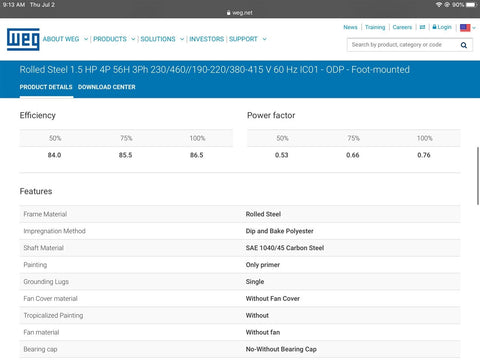The height and width of the screenshot is (360, 480).
Task: Tap the battery indicator icon
Action: pyautogui.click(x=472, y=5)
